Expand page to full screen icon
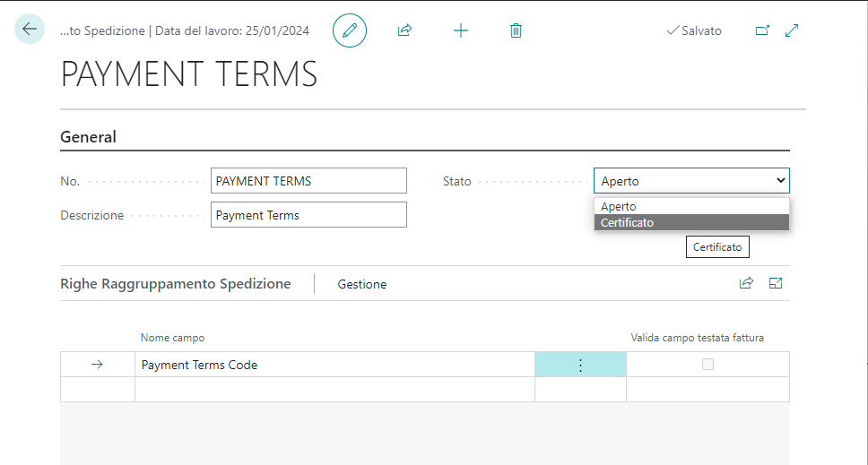 (x=792, y=30)
